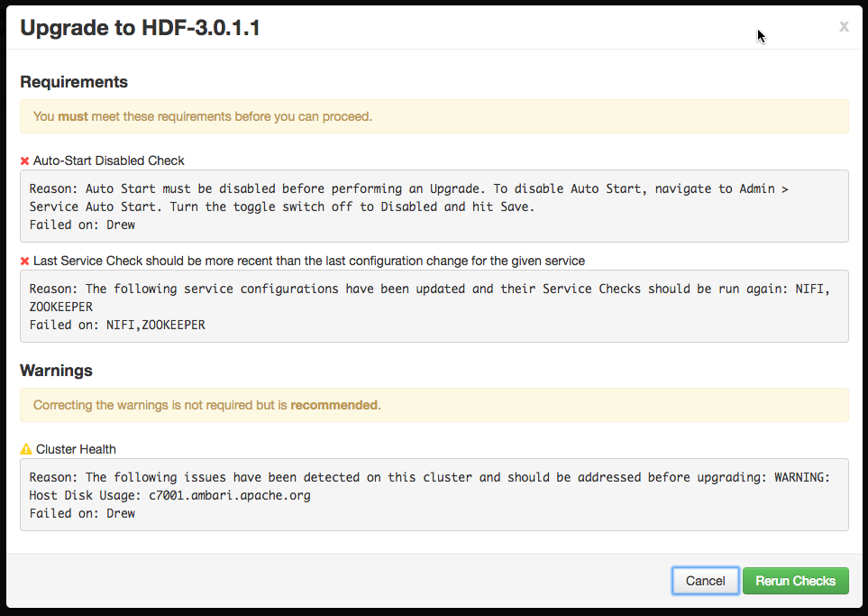Click the error icon for the NIFI service check

coord(25,261)
